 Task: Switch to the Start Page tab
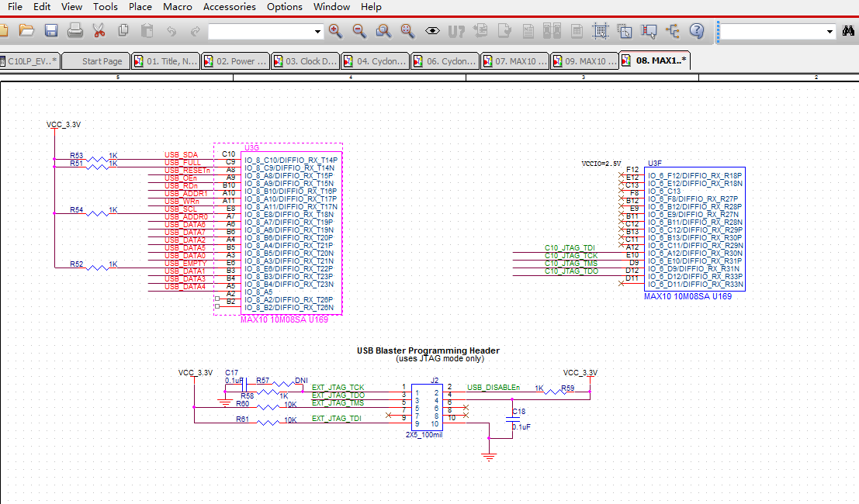coord(96,60)
